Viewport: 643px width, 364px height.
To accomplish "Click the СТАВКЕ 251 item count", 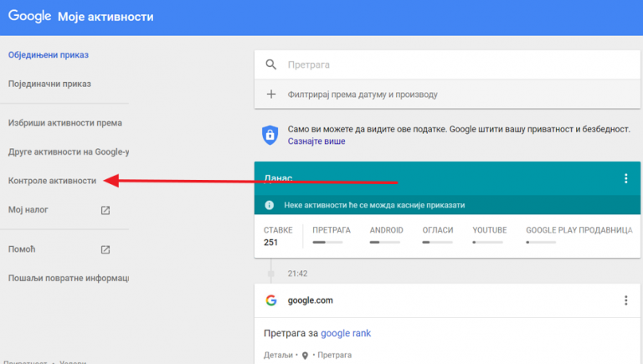I will tap(278, 236).
